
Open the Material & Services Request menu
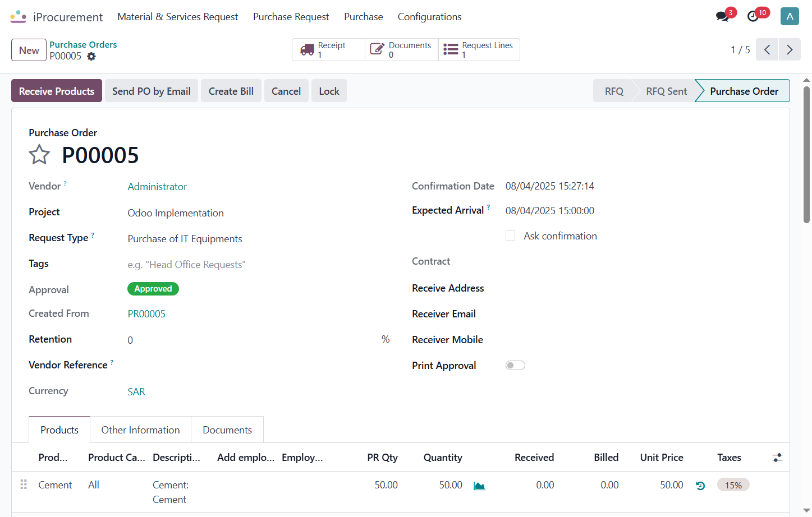point(178,17)
